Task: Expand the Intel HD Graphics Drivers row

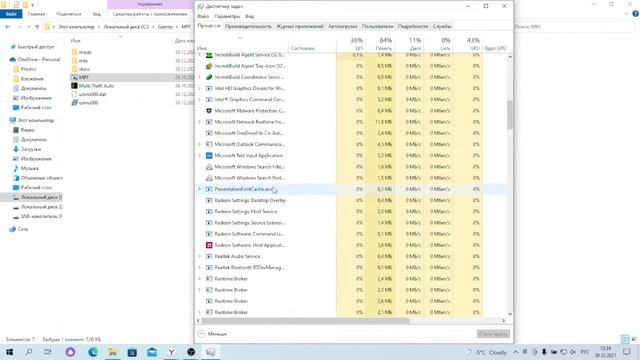Action: coord(200,88)
